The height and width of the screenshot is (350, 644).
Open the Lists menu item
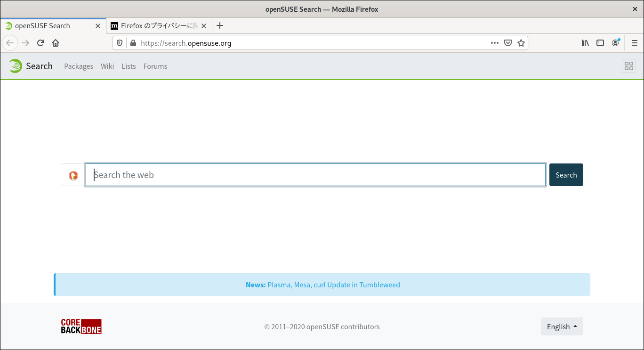pos(129,66)
